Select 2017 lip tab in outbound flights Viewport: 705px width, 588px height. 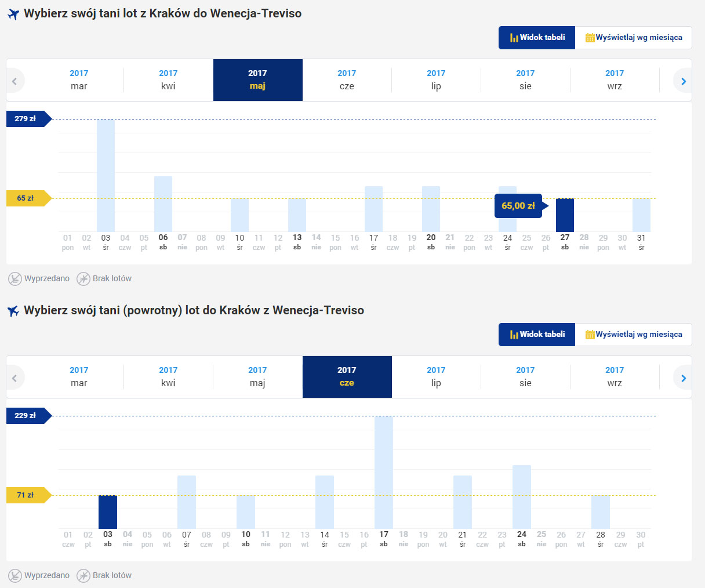pos(436,80)
